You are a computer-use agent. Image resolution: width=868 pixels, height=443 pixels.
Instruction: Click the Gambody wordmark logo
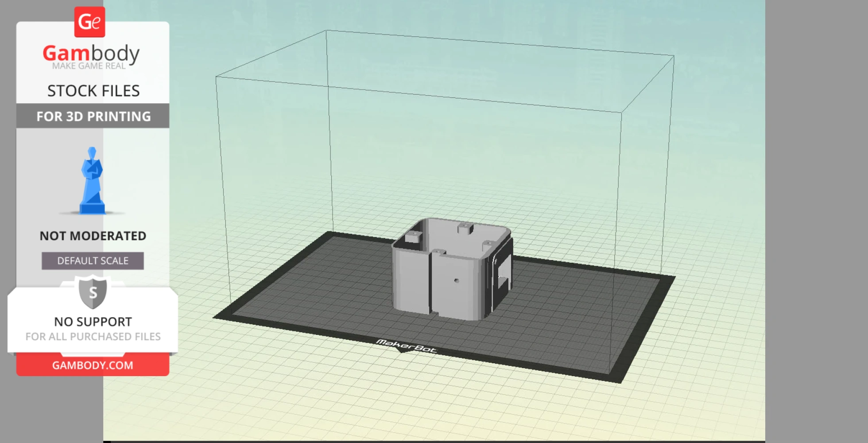coord(91,53)
